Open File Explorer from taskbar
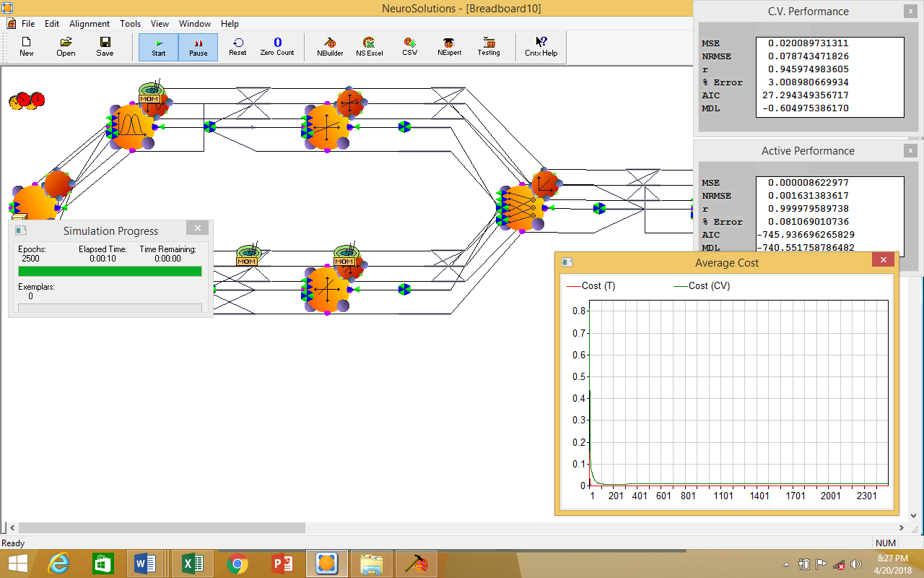The image size is (924, 578). click(371, 564)
